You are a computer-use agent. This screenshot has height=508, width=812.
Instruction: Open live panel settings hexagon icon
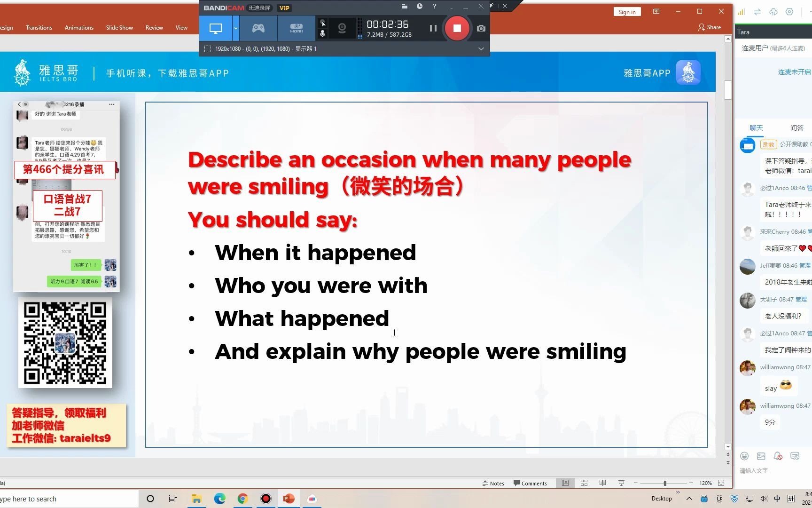coord(789,12)
